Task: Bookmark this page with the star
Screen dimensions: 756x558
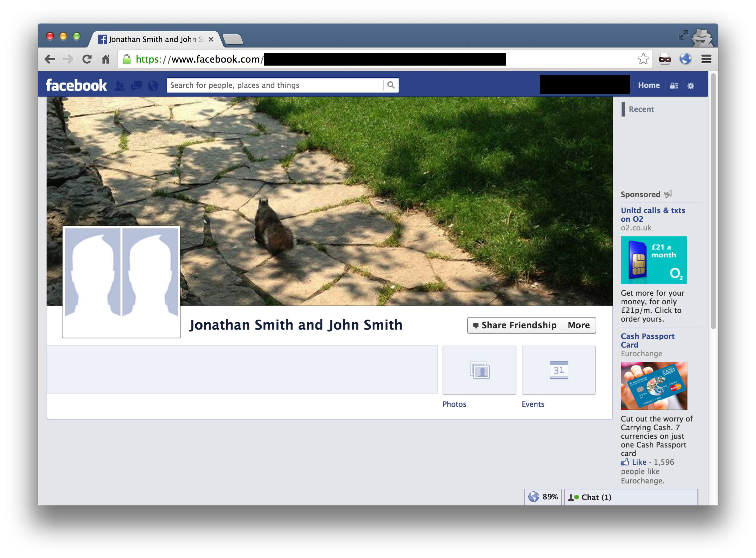Action: pos(643,59)
